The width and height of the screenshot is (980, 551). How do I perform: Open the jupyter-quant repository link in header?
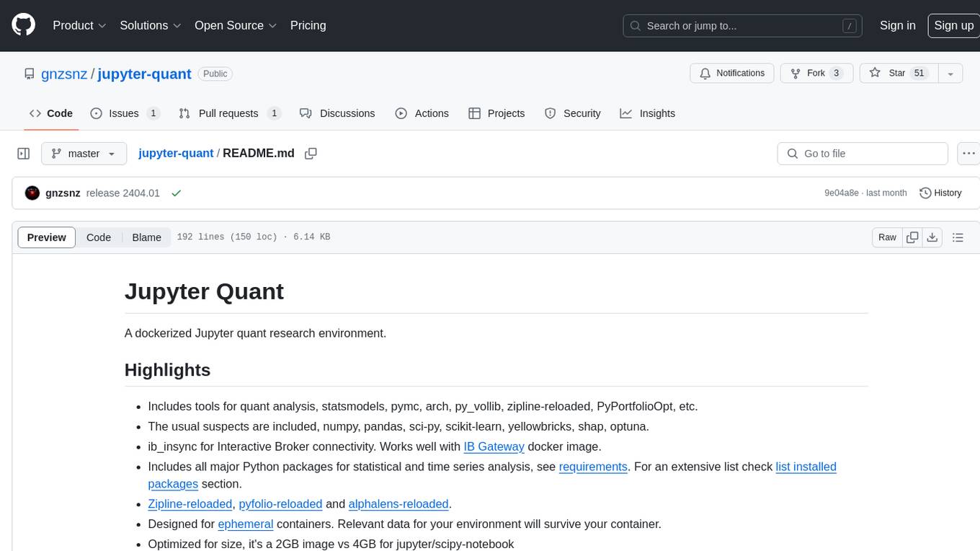144,74
